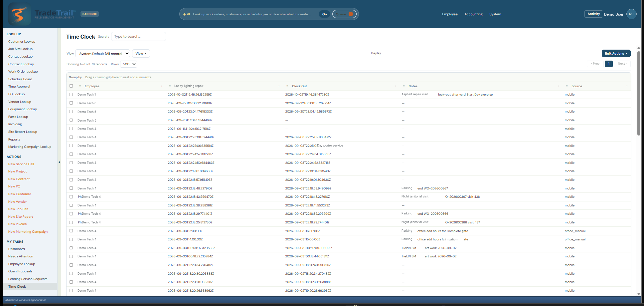Image resolution: width=644 pixels, height=306 pixels.
Task: Open the Activity button
Action: click(594, 14)
